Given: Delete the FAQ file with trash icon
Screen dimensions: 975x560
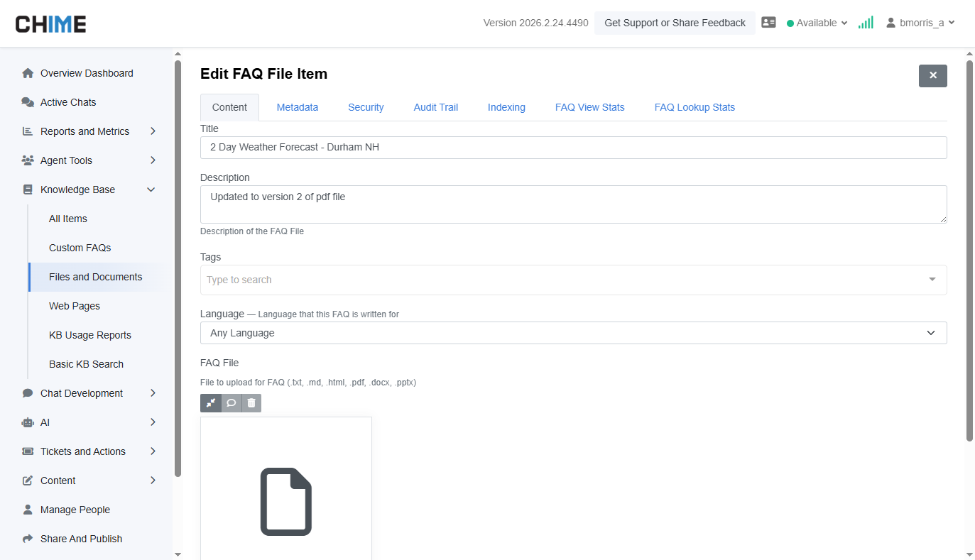Looking at the screenshot, I should (x=251, y=403).
